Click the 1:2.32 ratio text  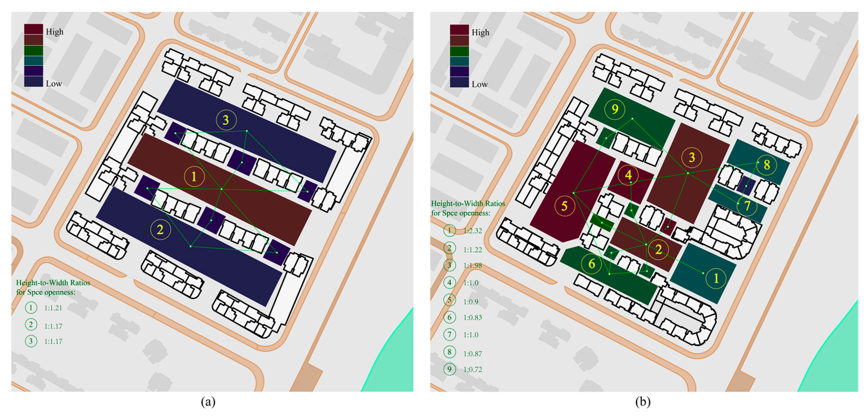473,231
